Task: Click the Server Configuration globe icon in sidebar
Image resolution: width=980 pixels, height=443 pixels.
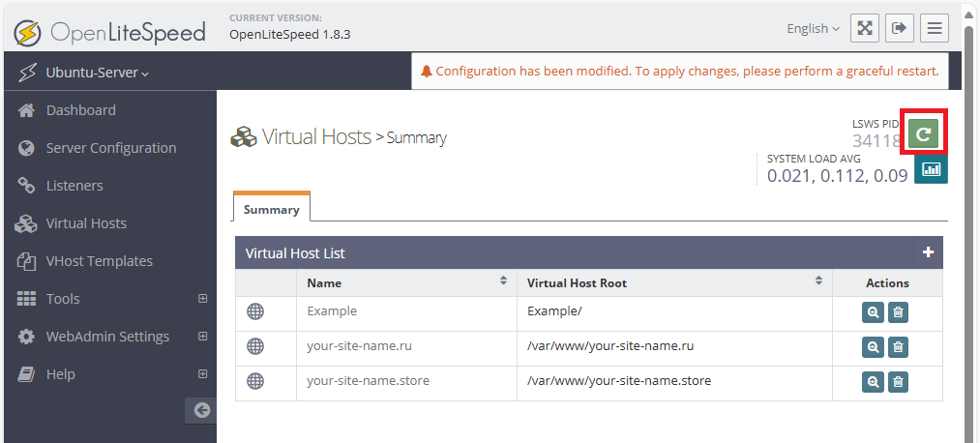Action: [x=26, y=148]
